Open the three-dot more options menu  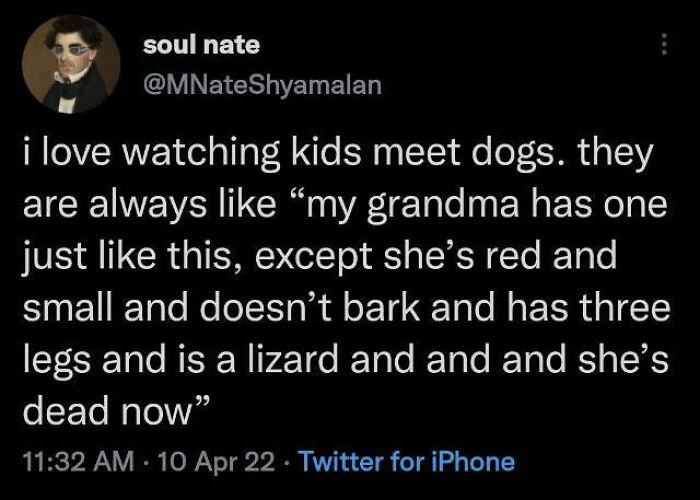[x=659, y=47]
